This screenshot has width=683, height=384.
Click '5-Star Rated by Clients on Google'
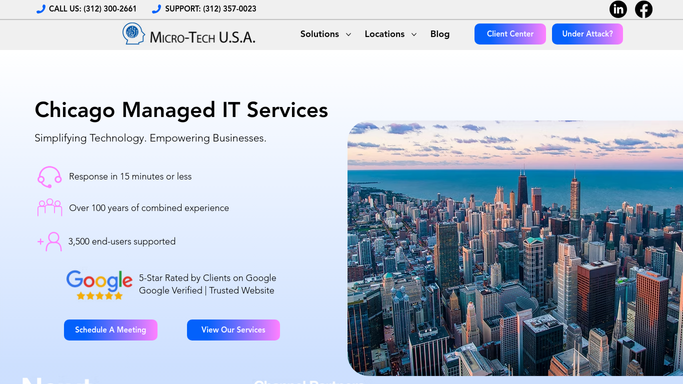pos(207,278)
